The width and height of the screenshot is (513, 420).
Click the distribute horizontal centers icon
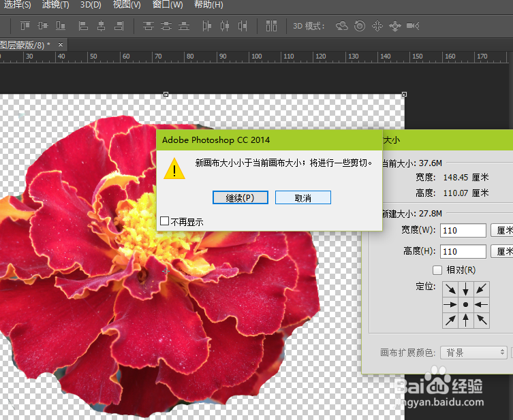click(224, 25)
